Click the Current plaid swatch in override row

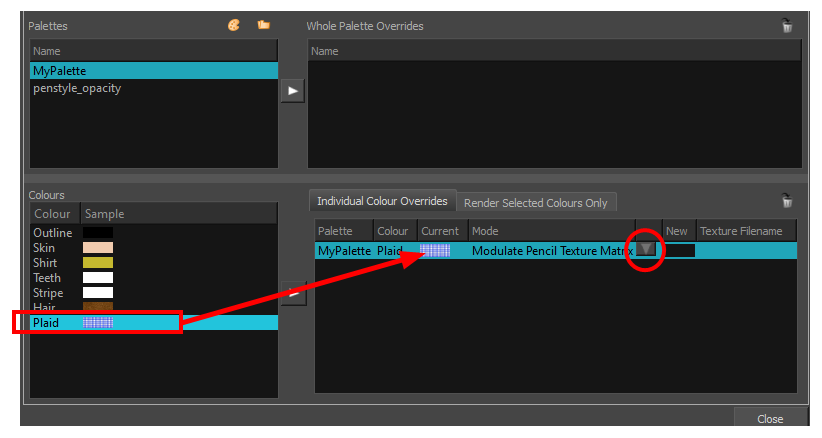435,251
